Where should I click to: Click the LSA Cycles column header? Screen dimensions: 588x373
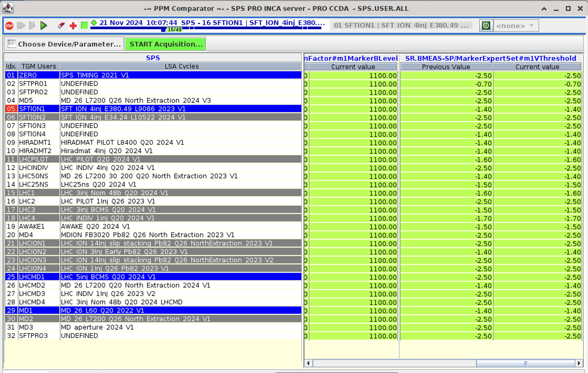181,66
